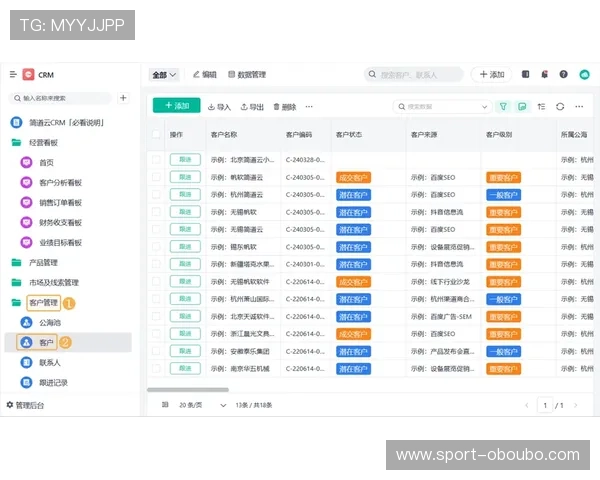Viewport: 600px width, 480px height.
Task: Open the table toolbar far-right ellipsis
Action: click(x=579, y=106)
